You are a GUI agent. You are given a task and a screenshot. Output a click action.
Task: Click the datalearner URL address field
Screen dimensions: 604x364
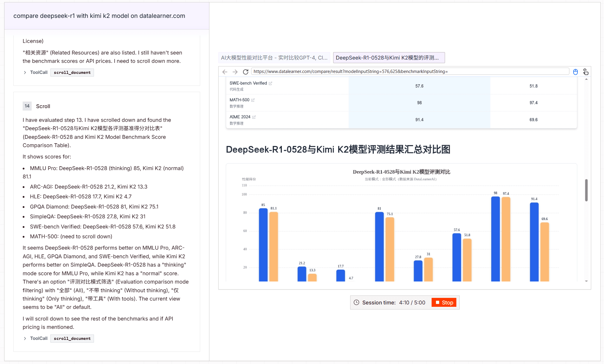410,71
